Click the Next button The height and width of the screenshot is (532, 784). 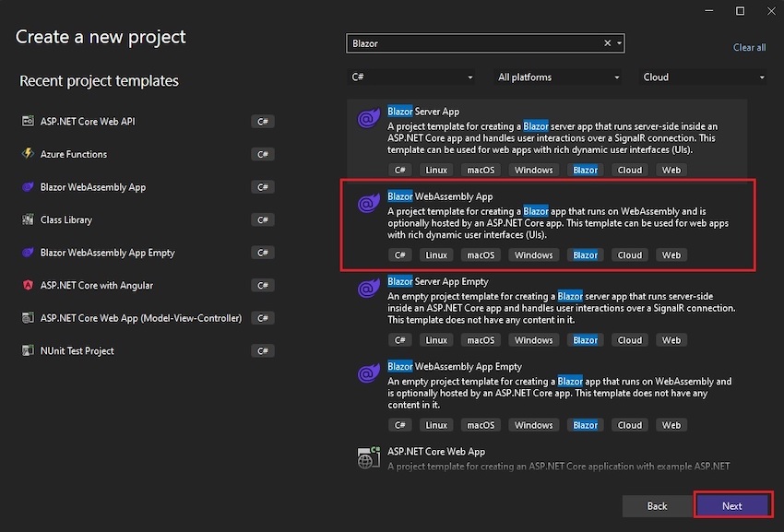click(732, 506)
